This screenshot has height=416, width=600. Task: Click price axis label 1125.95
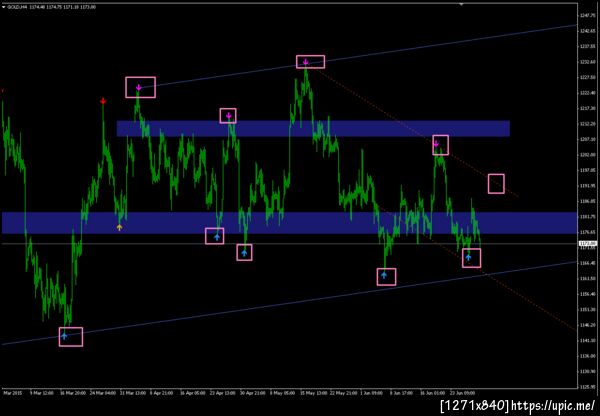(x=587, y=387)
